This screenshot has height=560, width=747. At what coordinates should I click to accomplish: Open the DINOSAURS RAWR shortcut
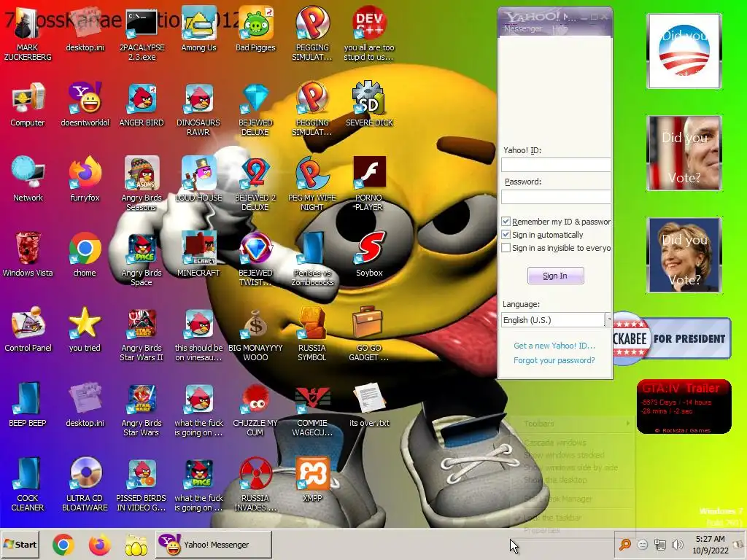click(x=198, y=109)
